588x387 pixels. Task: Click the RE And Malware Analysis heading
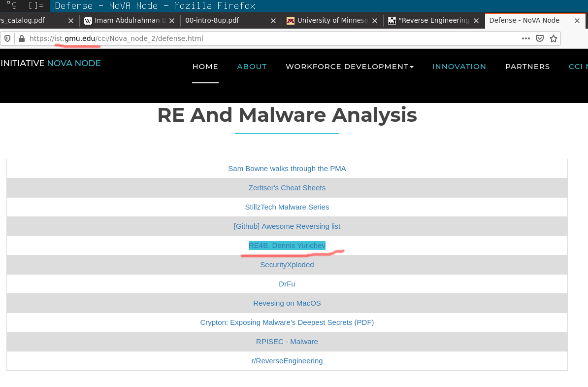tap(287, 115)
